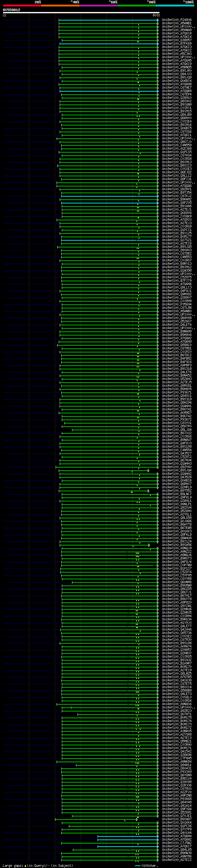
Task: Click the UniRef100_A5C3A3 label
Action: pos(177,54)
